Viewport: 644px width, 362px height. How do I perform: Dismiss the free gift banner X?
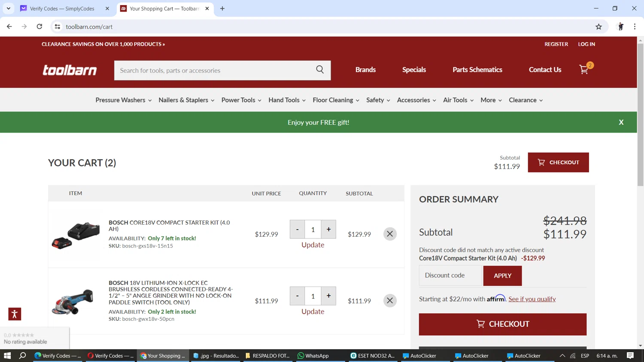(621, 122)
